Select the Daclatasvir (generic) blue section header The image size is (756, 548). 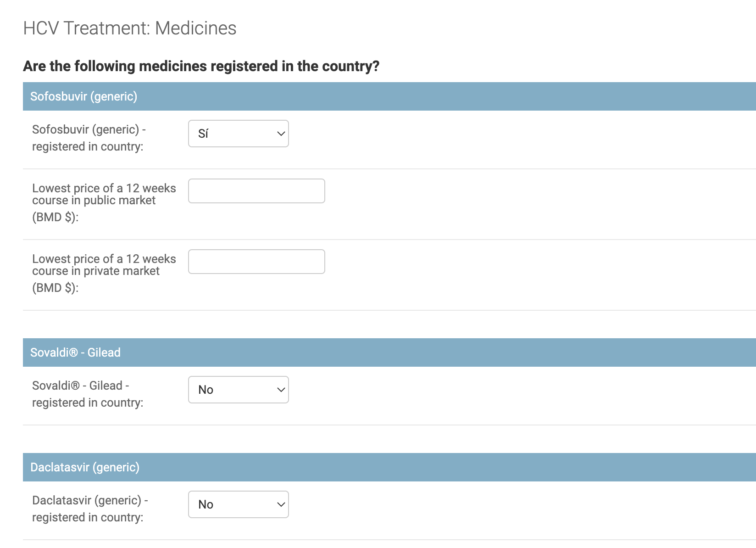point(389,467)
